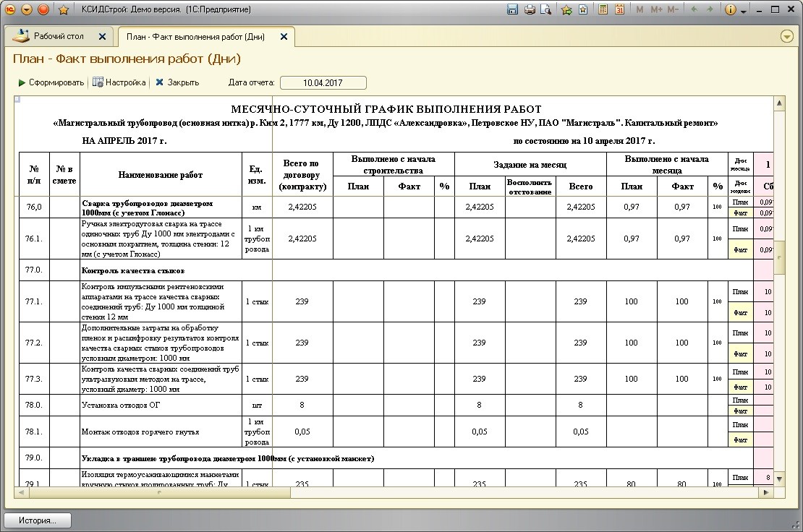Open the Настройка settings
This screenshot has width=803, height=532.
pos(119,82)
